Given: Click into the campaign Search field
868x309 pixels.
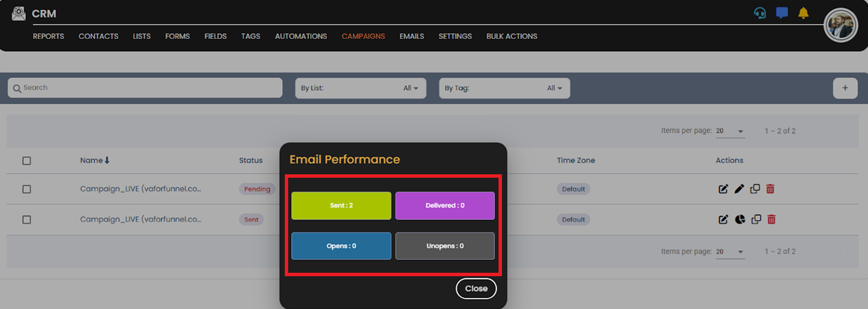Looking at the screenshot, I should (x=145, y=88).
